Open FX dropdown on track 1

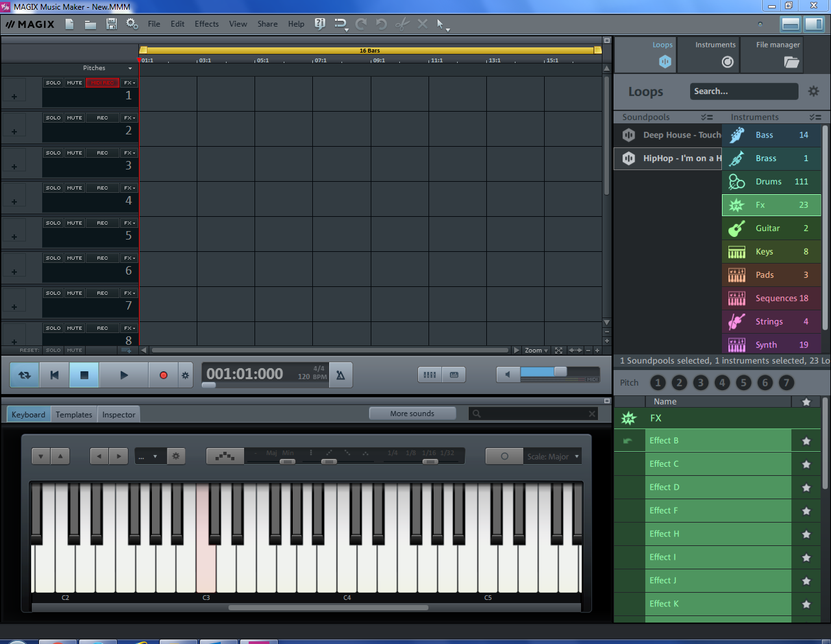pyautogui.click(x=129, y=83)
